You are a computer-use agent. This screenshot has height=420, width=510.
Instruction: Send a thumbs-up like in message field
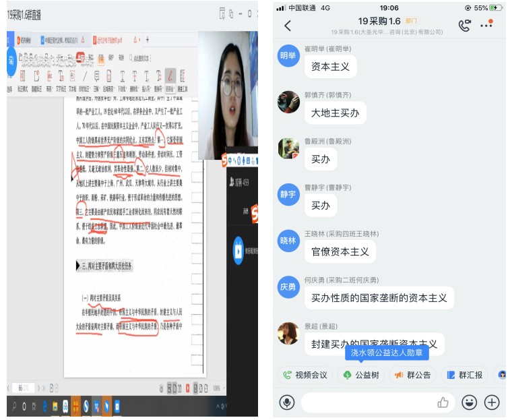click(x=443, y=402)
